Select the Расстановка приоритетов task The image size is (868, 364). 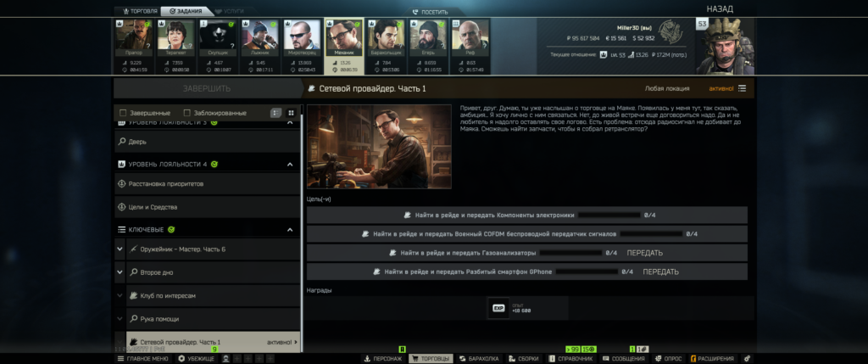(207, 184)
